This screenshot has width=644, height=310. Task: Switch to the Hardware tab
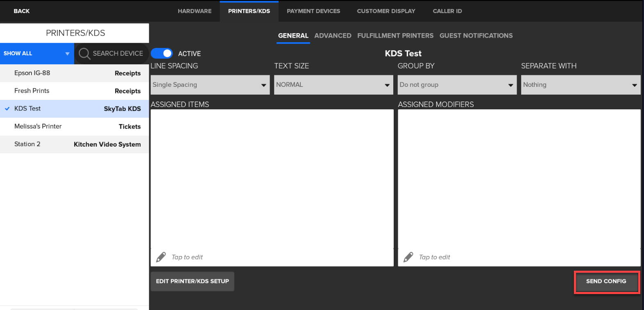195,11
